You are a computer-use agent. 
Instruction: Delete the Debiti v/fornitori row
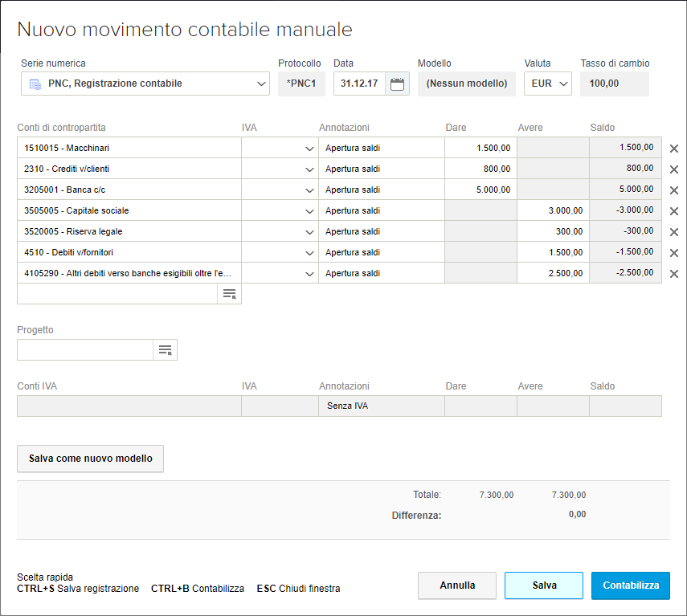coord(674,253)
